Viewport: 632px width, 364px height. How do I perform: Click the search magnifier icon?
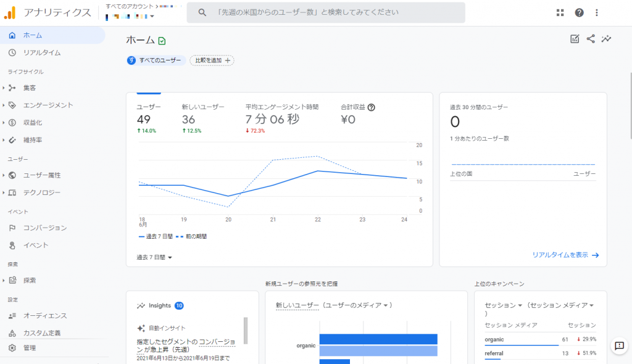(x=202, y=12)
